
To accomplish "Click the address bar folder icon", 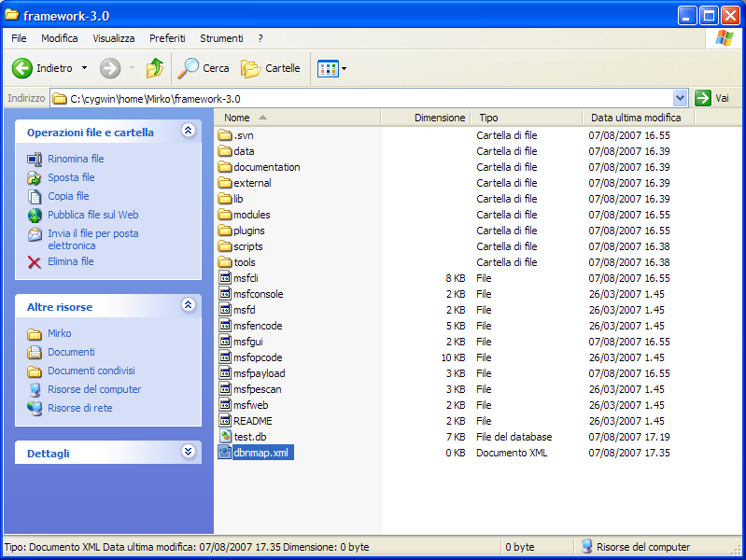I will [60, 99].
